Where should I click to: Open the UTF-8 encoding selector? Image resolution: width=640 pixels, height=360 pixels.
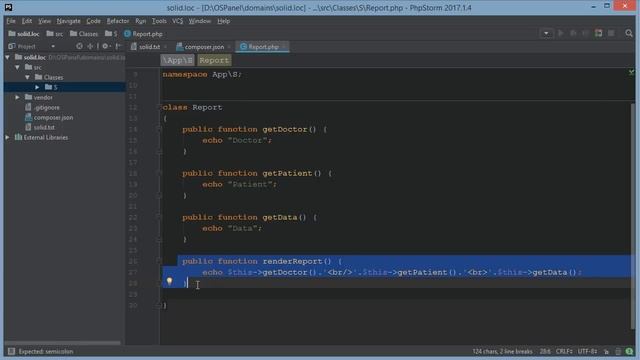click(x=588, y=351)
